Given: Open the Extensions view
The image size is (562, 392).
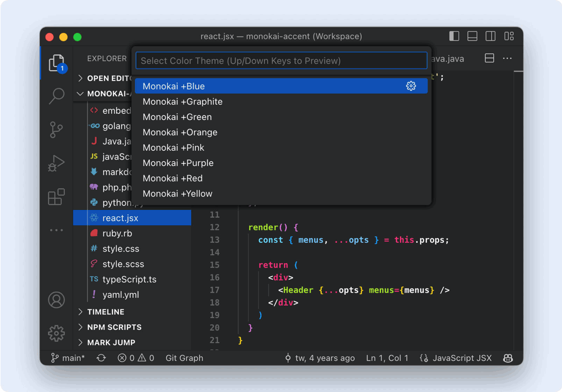Looking at the screenshot, I should [x=56, y=197].
